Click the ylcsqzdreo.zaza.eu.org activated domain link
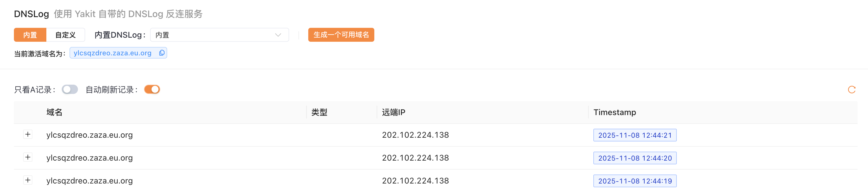868x189 pixels. (112, 53)
